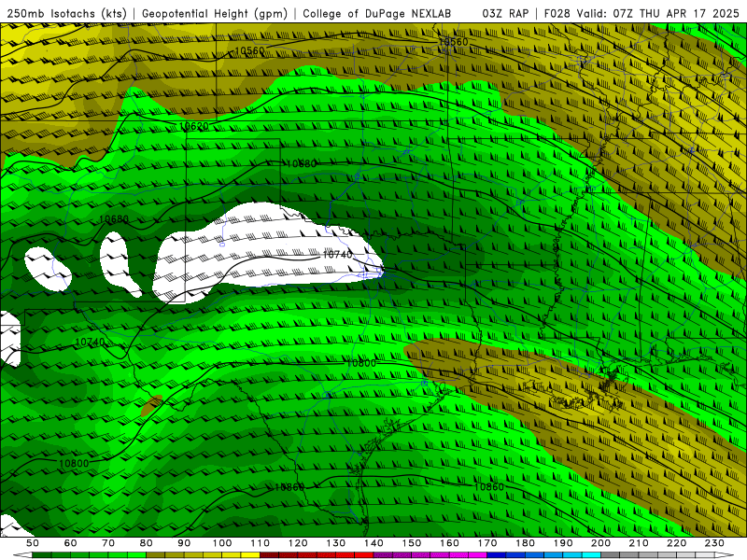The height and width of the screenshot is (560, 747).
Task: Click the 220 knot scale label
Action: [x=677, y=543]
